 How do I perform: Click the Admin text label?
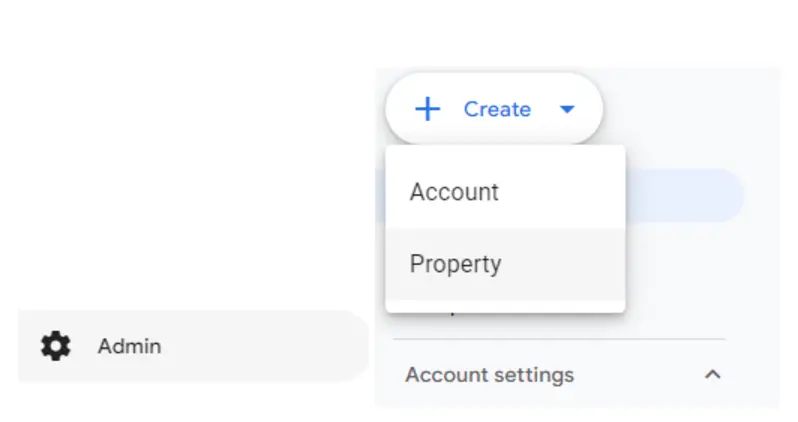click(130, 347)
